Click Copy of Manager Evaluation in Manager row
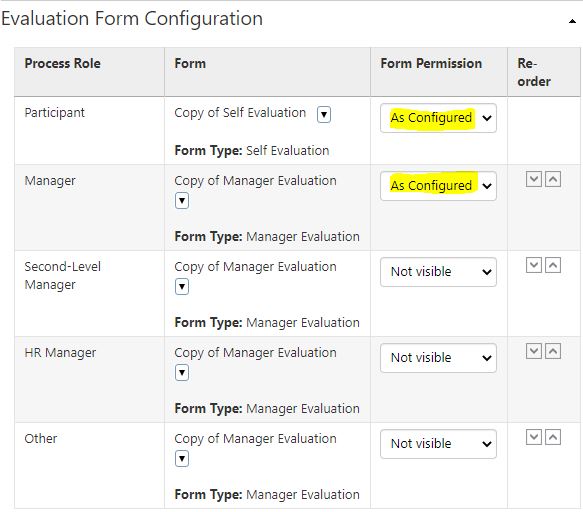The image size is (583, 512). coord(255,181)
